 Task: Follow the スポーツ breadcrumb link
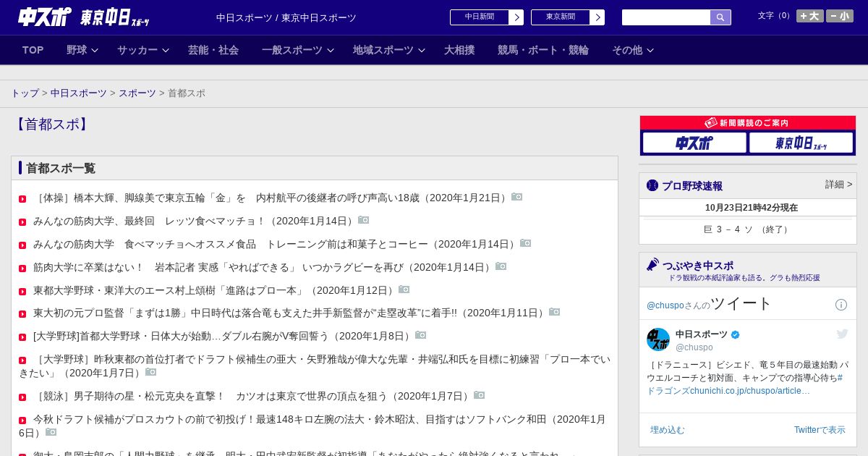coord(137,93)
